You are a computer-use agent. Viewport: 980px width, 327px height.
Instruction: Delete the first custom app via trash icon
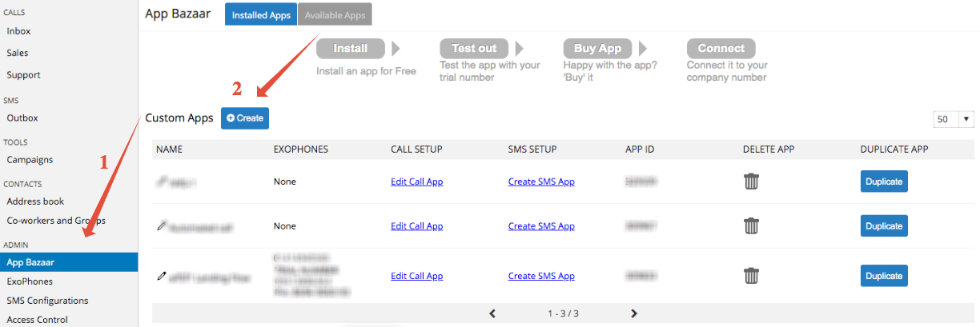(x=751, y=181)
